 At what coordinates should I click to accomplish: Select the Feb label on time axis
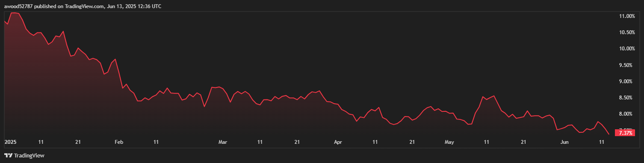click(x=119, y=142)
